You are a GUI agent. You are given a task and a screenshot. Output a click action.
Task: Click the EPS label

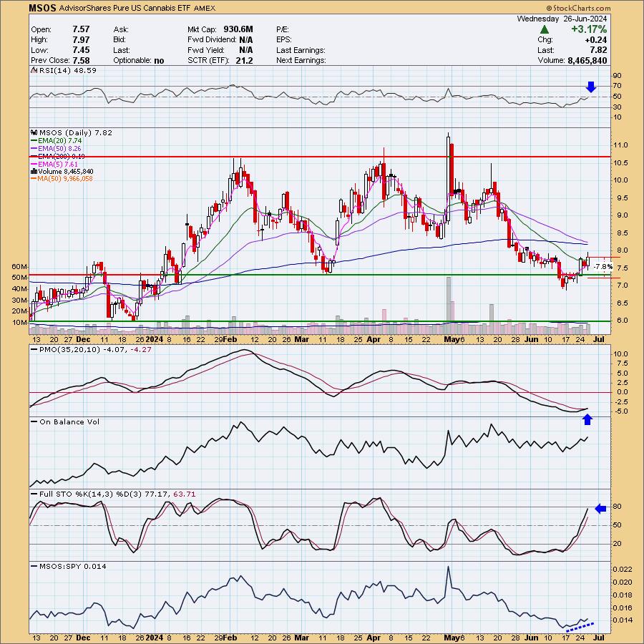click(284, 40)
